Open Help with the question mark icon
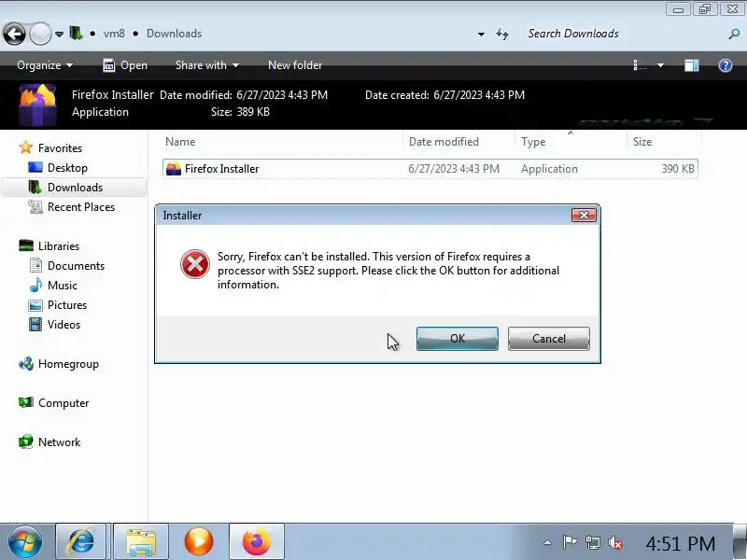Screen dimensions: 747x560 click(726, 65)
